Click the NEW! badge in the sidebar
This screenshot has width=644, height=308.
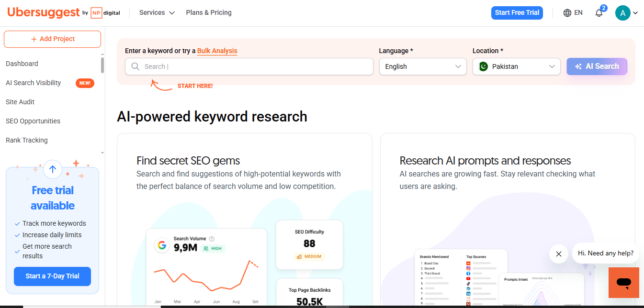coord(85,83)
